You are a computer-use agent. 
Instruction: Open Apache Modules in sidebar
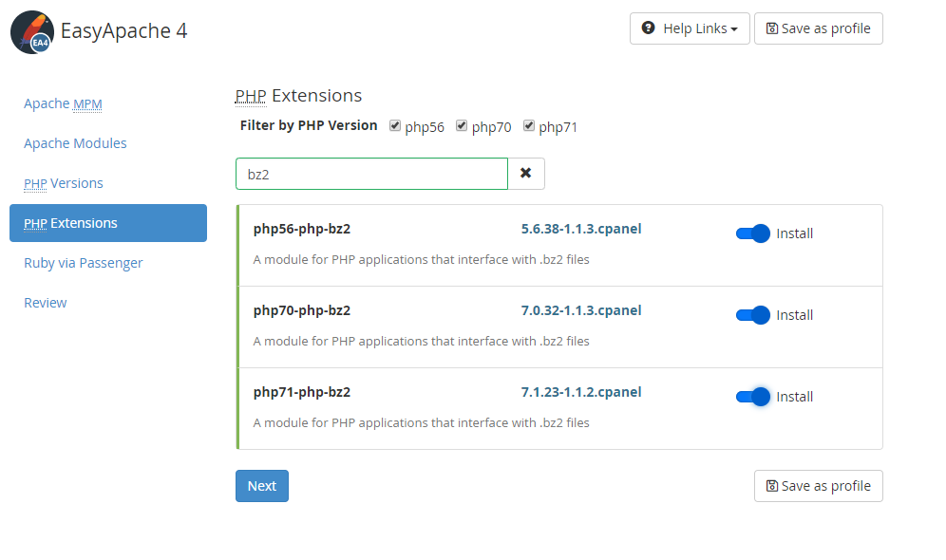tap(75, 143)
